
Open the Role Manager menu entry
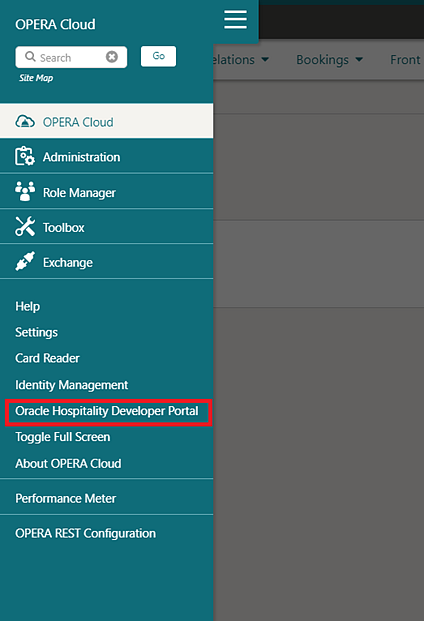coord(106,192)
